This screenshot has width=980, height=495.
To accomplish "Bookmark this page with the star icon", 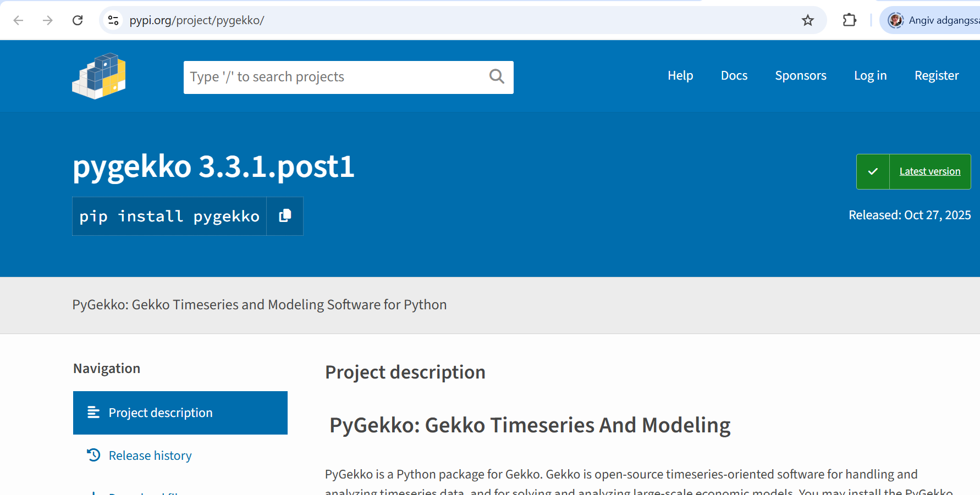I will (807, 20).
